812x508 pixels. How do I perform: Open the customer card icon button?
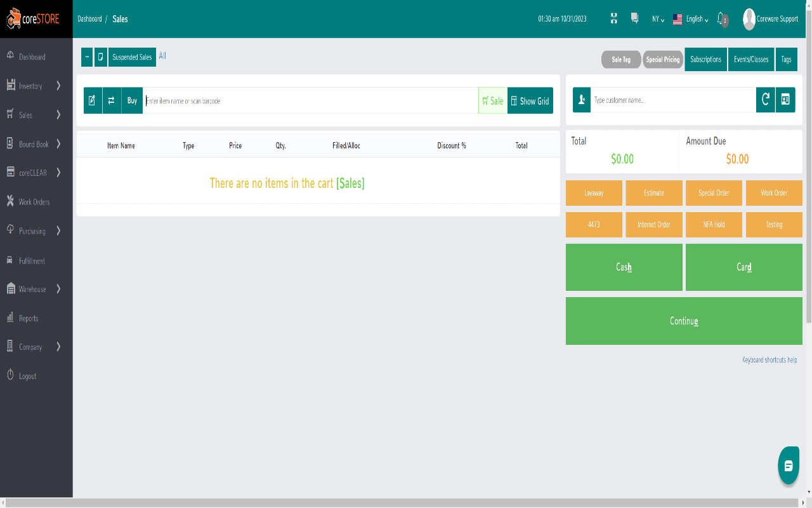pyautogui.click(x=785, y=100)
